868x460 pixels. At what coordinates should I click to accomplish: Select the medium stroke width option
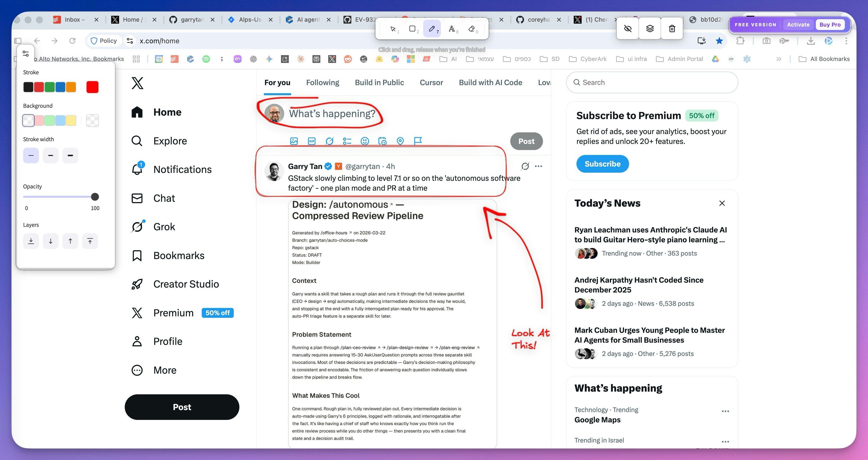[x=50, y=155]
